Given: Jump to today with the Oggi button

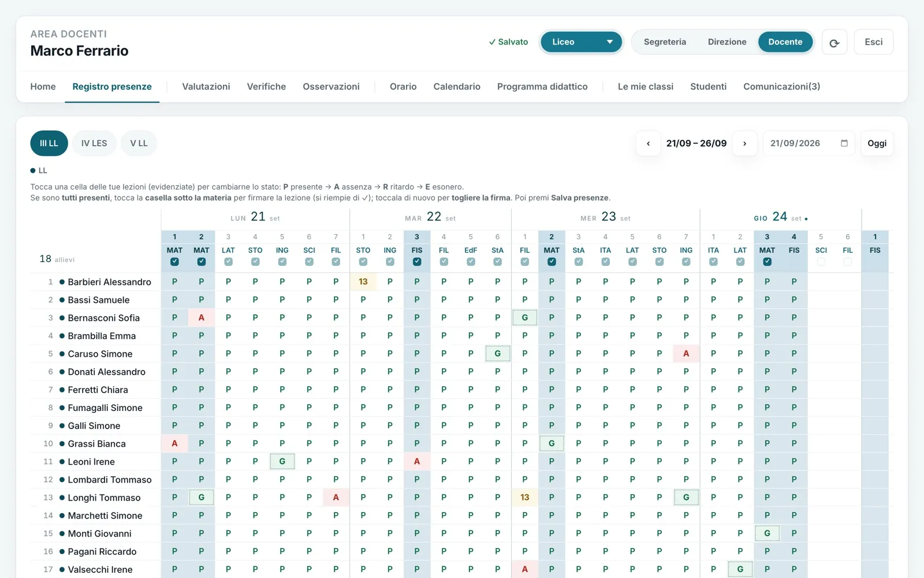Looking at the screenshot, I should [x=877, y=143].
